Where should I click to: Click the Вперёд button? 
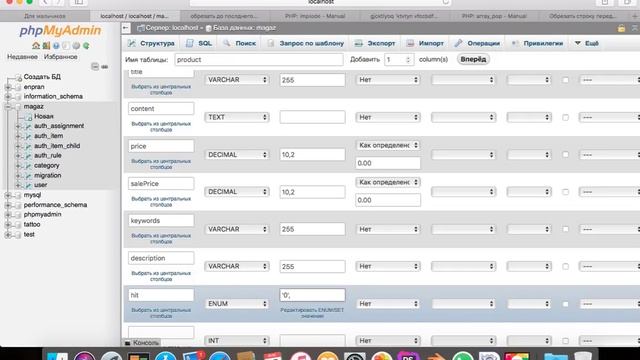tap(473, 59)
